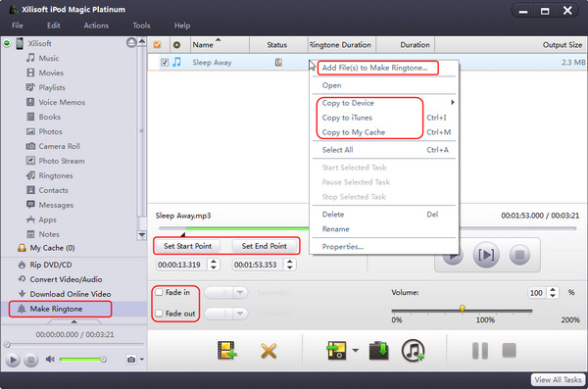Toggle the select-all checkbox in header
This screenshot has width=588, height=389.
pyautogui.click(x=157, y=45)
